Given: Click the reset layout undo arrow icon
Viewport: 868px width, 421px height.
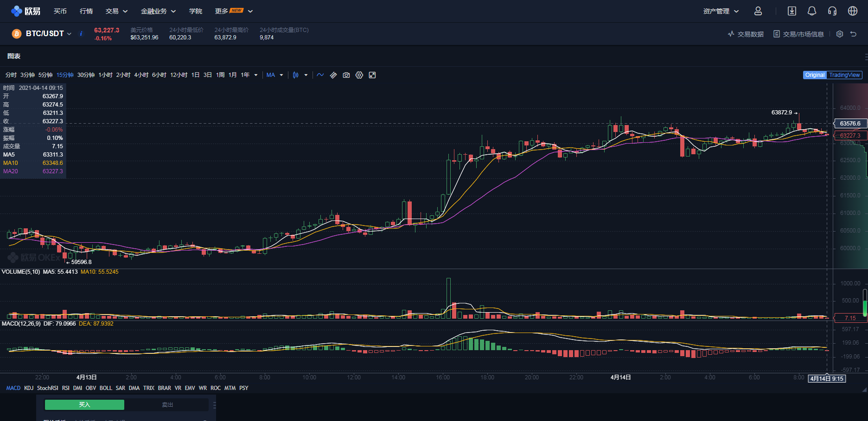Looking at the screenshot, I should point(853,34).
